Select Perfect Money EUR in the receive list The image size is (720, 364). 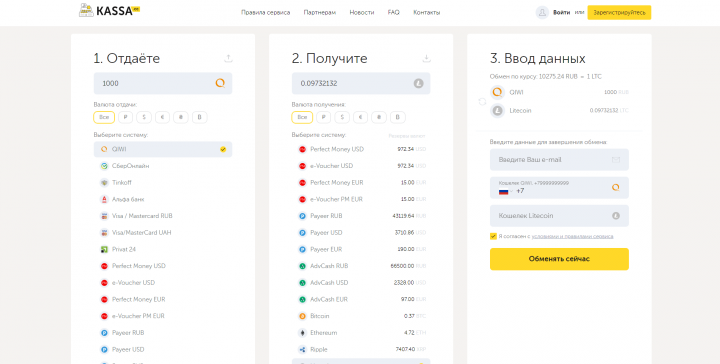pos(361,183)
